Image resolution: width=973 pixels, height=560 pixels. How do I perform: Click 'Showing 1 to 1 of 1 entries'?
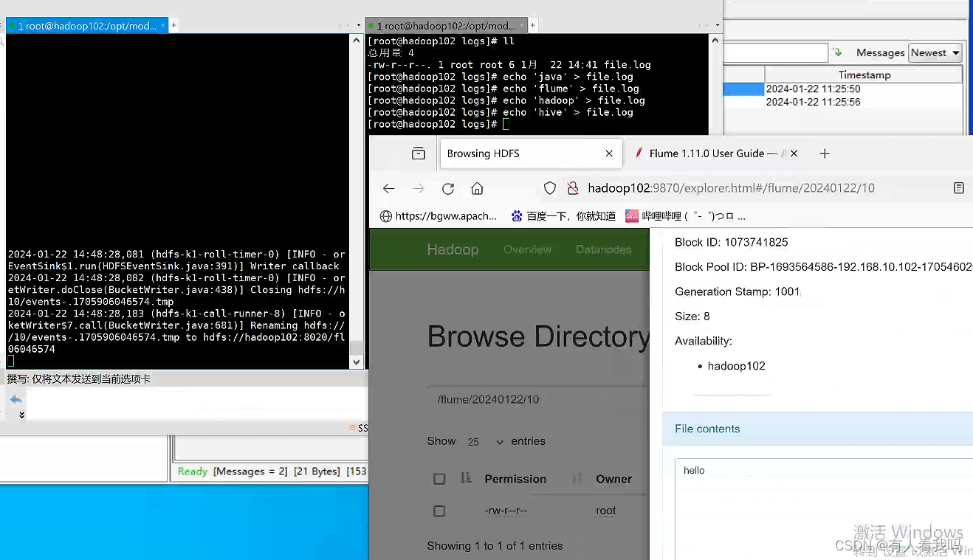click(x=495, y=546)
